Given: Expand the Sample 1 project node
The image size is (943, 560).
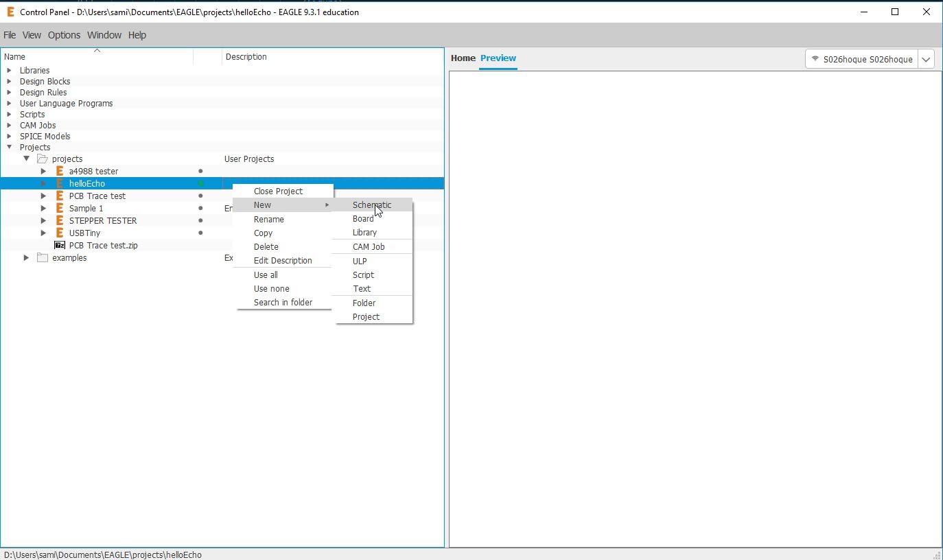Looking at the screenshot, I should tap(43, 208).
